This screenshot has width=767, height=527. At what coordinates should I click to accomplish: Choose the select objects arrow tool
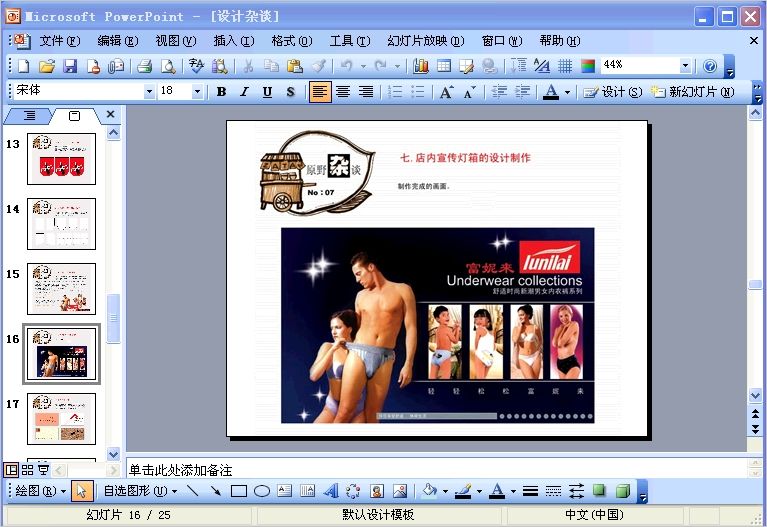coord(82,491)
